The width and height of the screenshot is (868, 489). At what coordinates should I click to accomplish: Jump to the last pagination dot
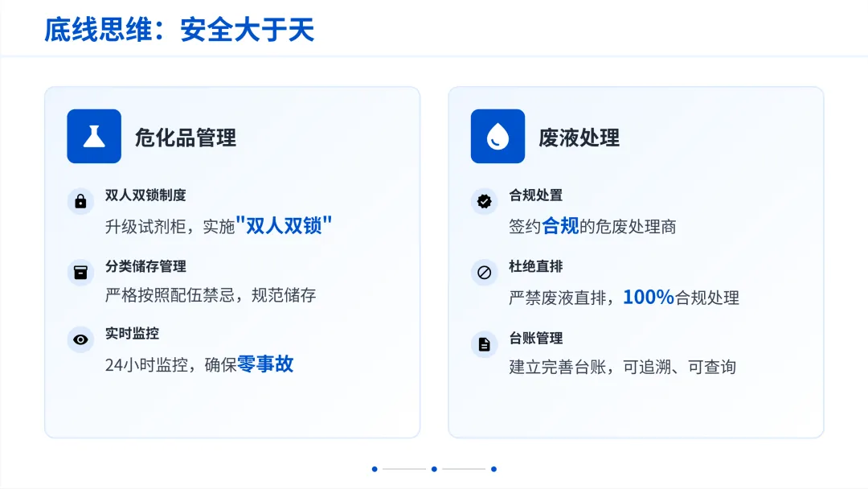click(x=493, y=469)
